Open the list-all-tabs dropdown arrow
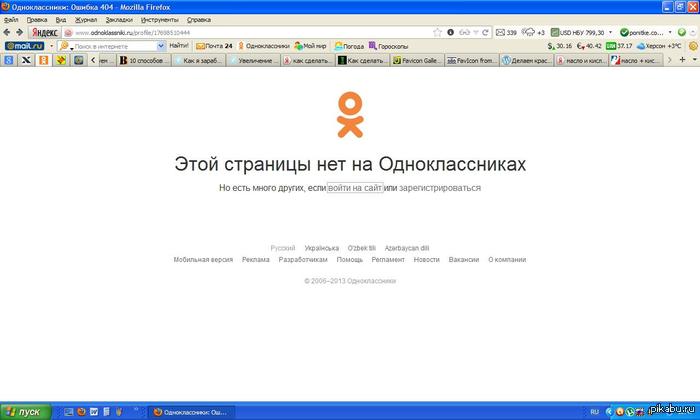 click(x=694, y=59)
